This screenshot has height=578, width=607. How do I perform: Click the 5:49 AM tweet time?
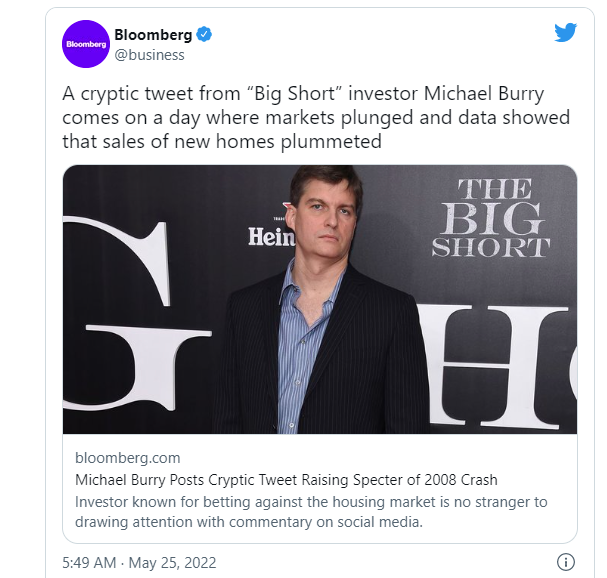[x=91, y=562]
